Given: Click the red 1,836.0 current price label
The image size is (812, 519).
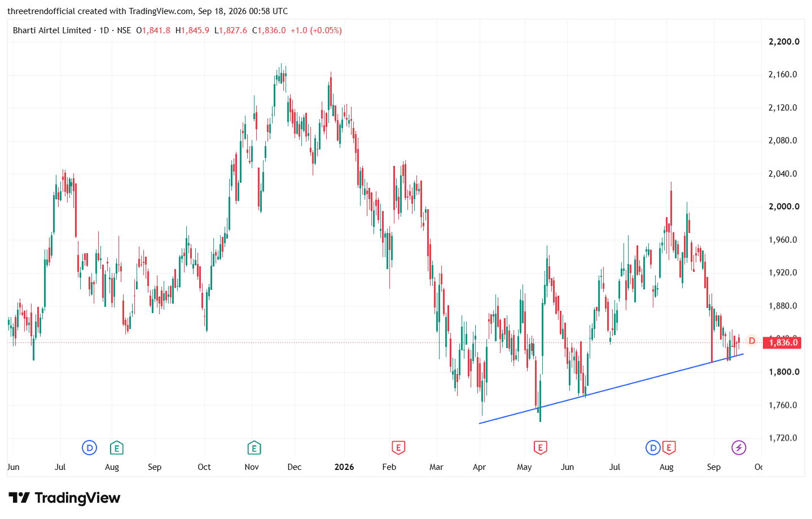Looking at the screenshot, I should click(x=782, y=342).
